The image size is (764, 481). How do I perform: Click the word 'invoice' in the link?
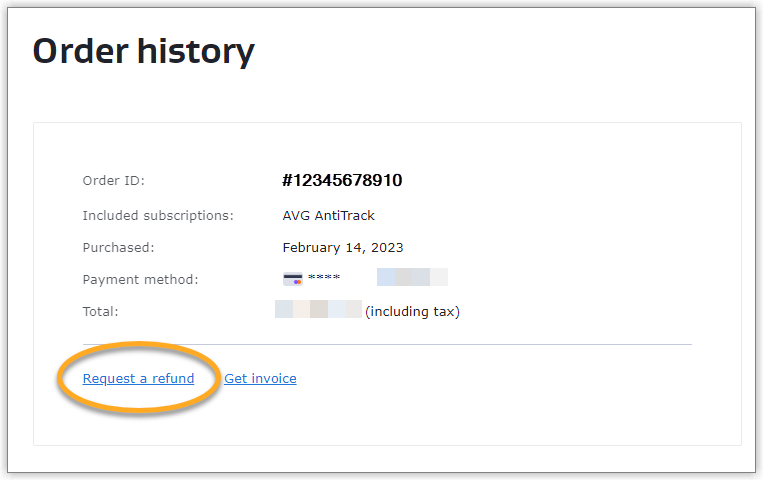pos(274,378)
